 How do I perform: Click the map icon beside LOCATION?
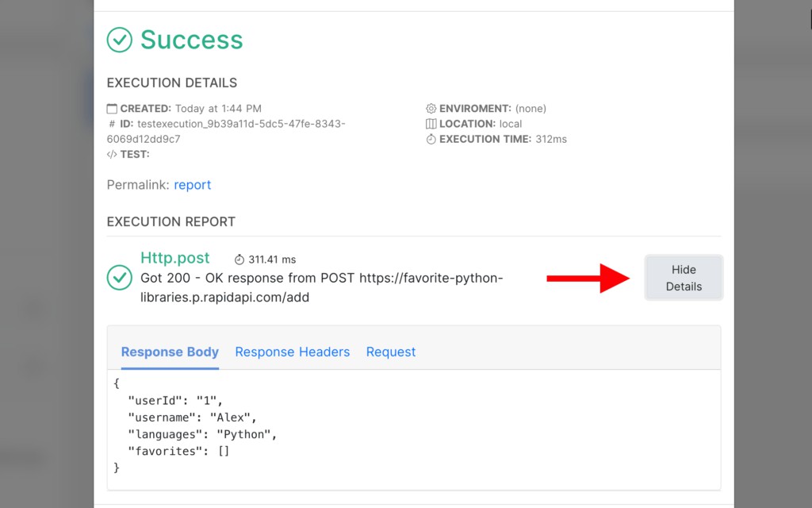pos(431,124)
